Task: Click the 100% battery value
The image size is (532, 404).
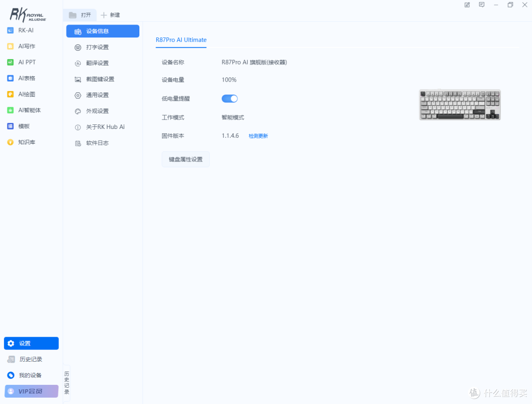Action: tap(229, 80)
